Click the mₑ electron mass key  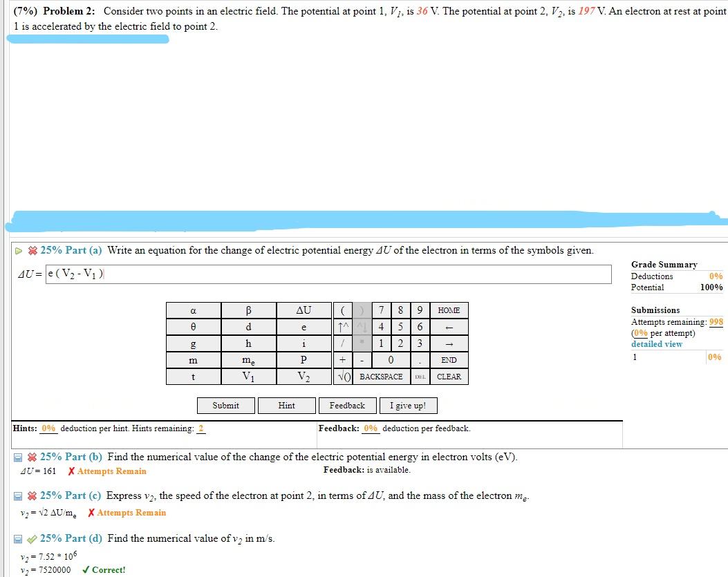click(248, 359)
